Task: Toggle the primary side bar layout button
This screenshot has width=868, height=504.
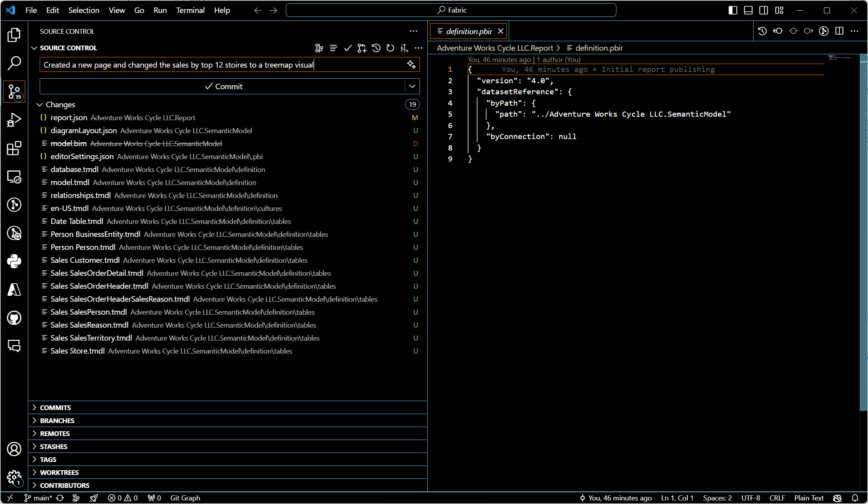Action: (x=732, y=10)
